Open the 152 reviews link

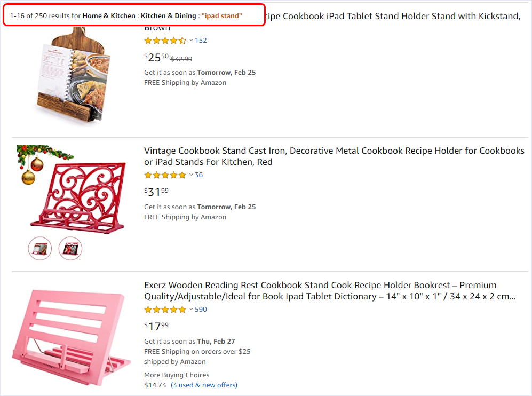click(201, 41)
